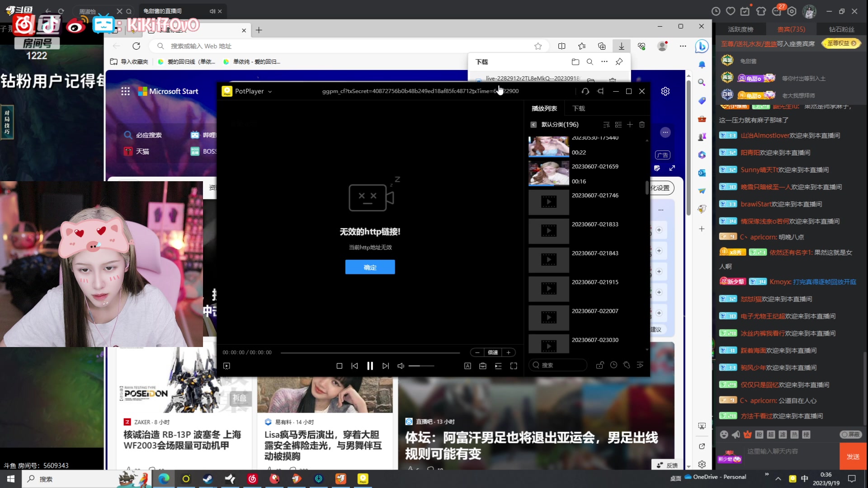The width and height of the screenshot is (868, 488).
Task: Toggle the 屏蔽 switch in chat toolbar
Action: click(x=851, y=435)
